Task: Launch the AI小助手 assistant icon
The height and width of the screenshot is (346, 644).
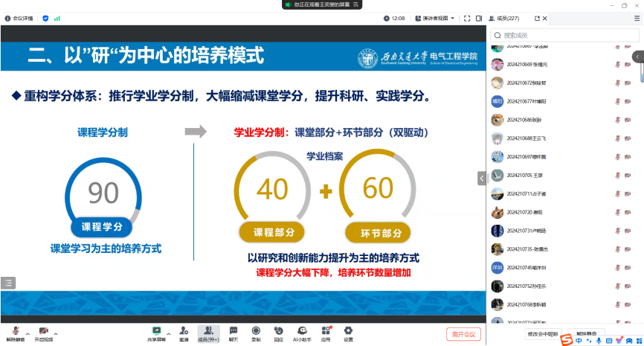Action: [302, 332]
